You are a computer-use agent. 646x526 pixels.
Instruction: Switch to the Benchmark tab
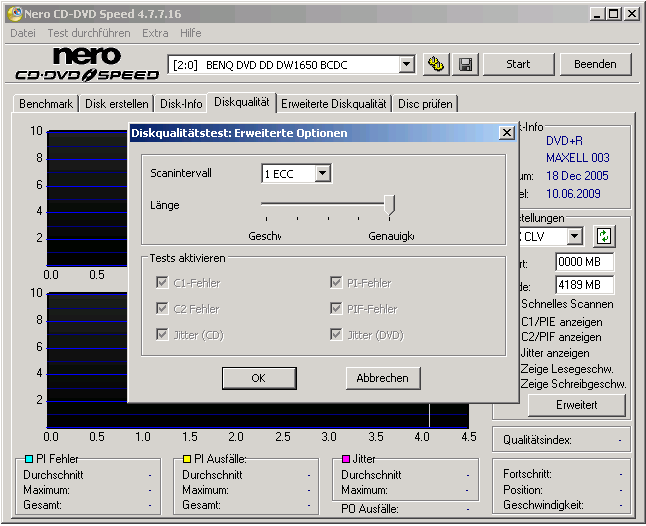click(x=46, y=103)
